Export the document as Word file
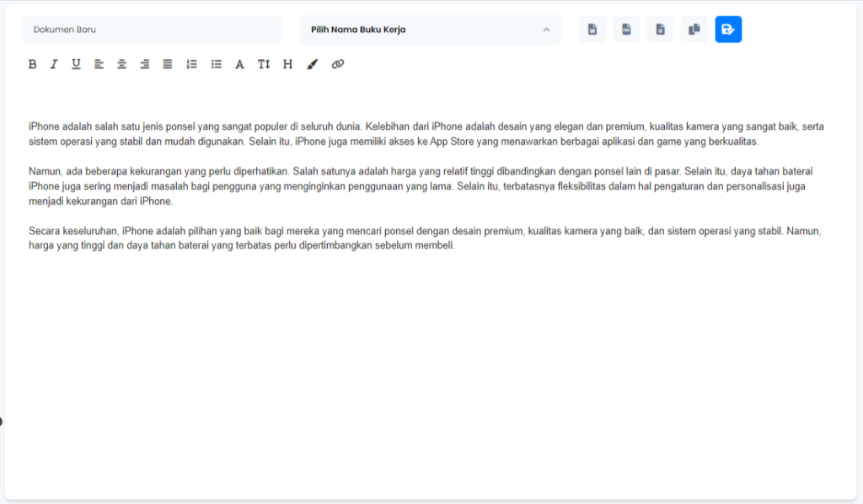Image resolution: width=863 pixels, height=504 pixels. [592, 29]
